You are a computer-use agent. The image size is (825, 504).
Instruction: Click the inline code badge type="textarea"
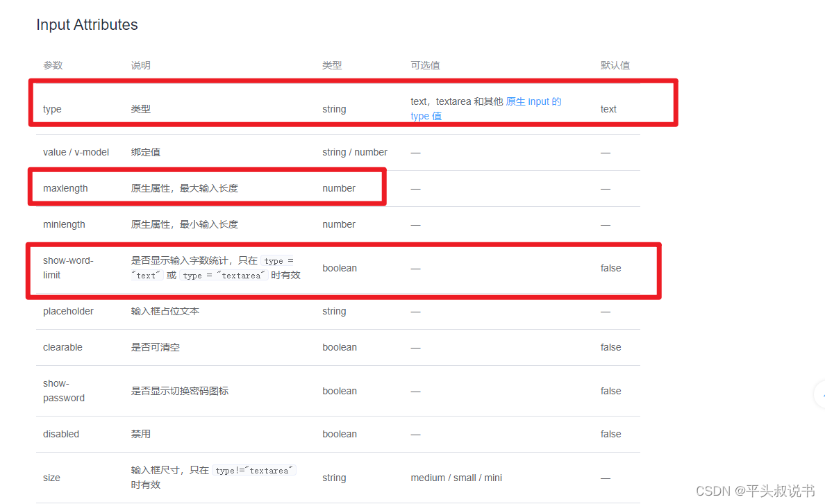[256, 470]
